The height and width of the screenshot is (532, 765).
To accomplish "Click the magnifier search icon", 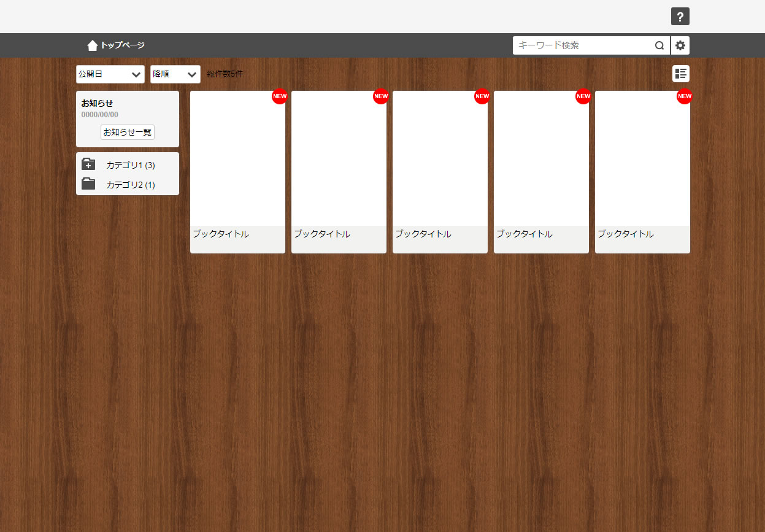I will tap(659, 45).
